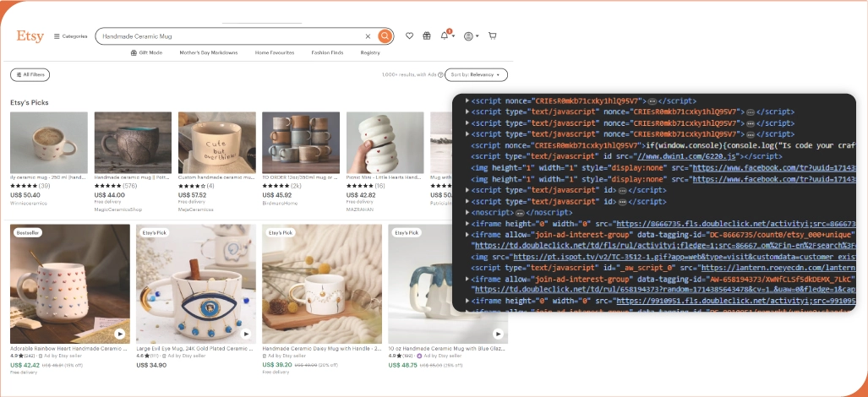Open the shopping cart

coord(492,36)
